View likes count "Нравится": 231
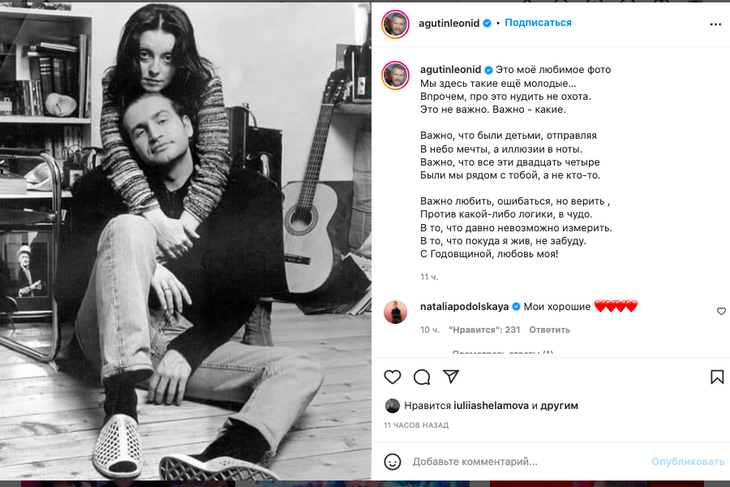The image size is (730, 487). pyautogui.click(x=484, y=330)
